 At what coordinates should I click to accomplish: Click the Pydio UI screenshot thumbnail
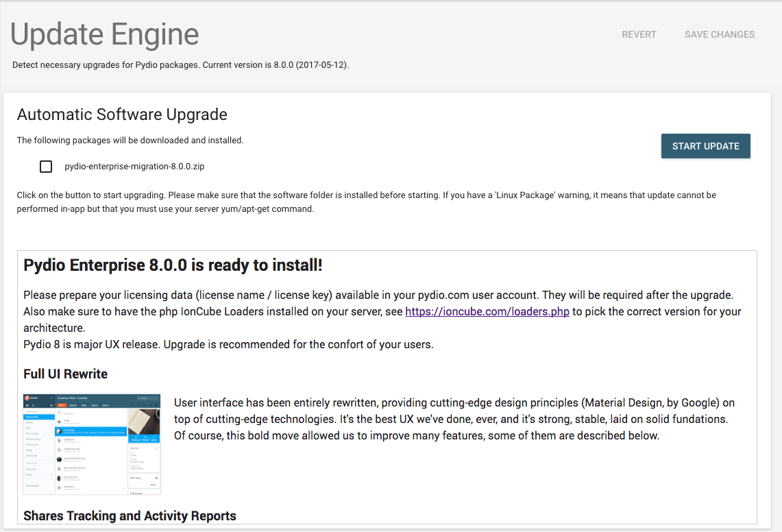[x=92, y=444]
